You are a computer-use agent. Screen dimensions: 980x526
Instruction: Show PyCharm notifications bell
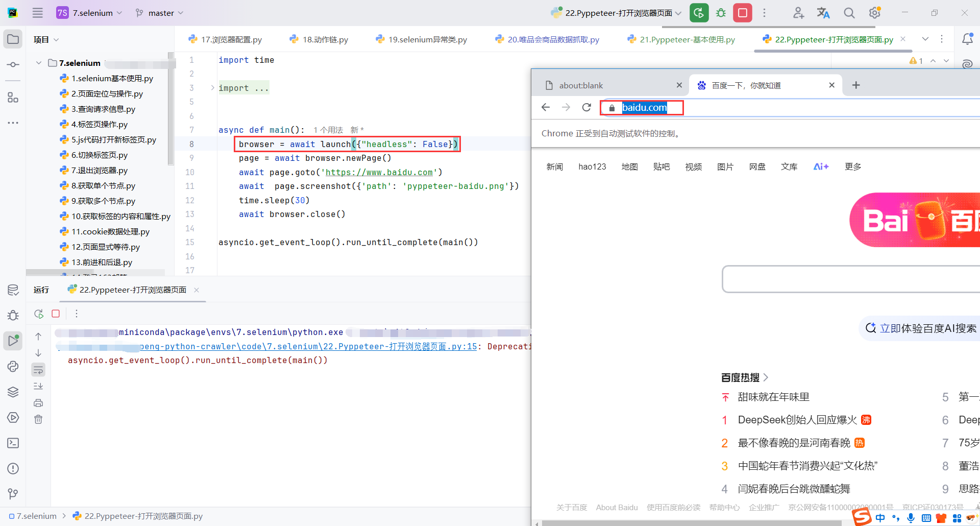tap(967, 39)
